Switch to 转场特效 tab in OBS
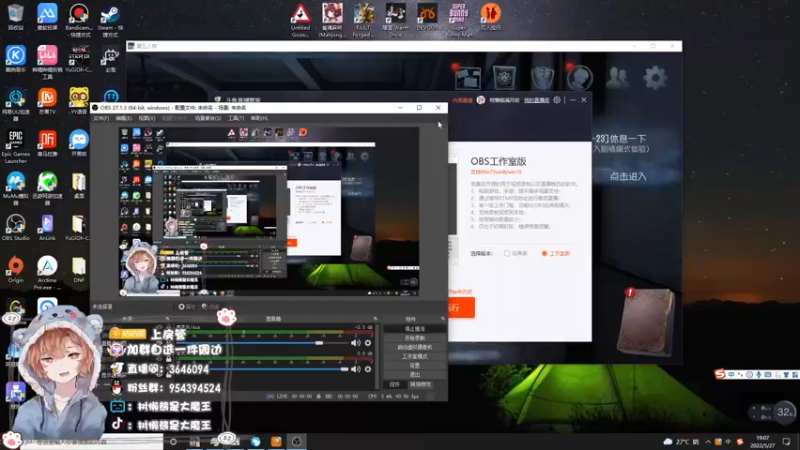Viewport: 800px width, 450px height. pos(420,385)
